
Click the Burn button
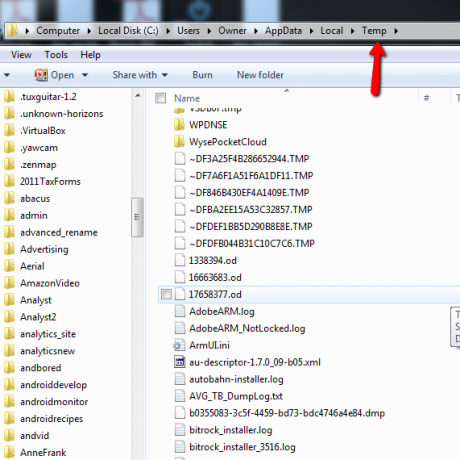[202, 75]
